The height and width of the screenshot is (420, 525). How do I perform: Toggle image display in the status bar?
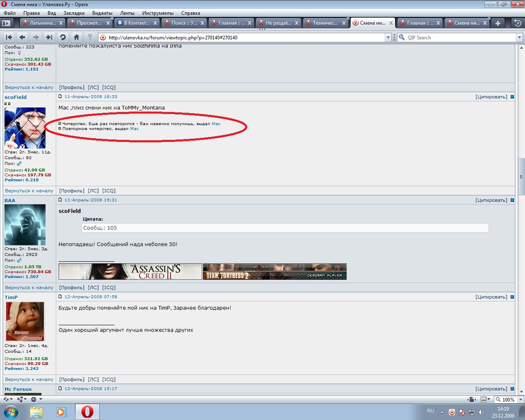click(485, 399)
